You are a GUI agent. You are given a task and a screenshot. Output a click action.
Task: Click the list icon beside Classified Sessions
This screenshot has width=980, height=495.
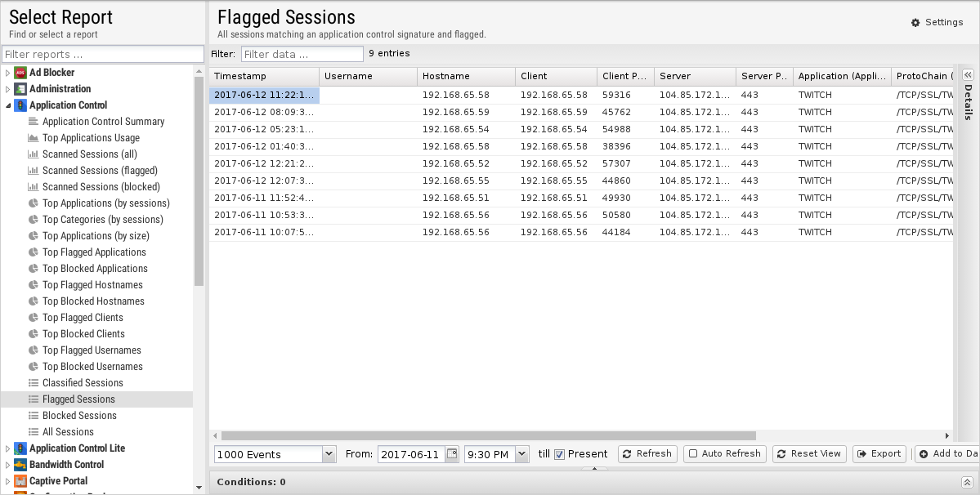[34, 382]
